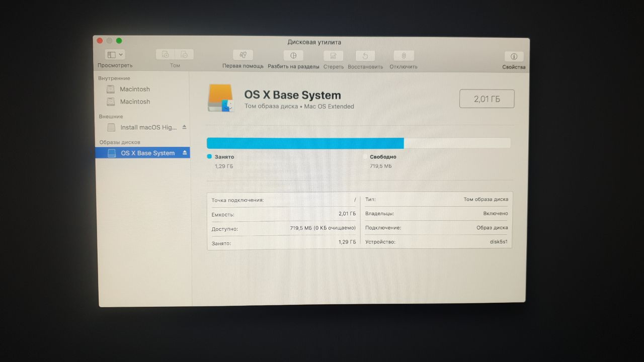Select OS X Base System disk image
Screen dimensions: 644x362
pyautogui.click(x=142, y=153)
